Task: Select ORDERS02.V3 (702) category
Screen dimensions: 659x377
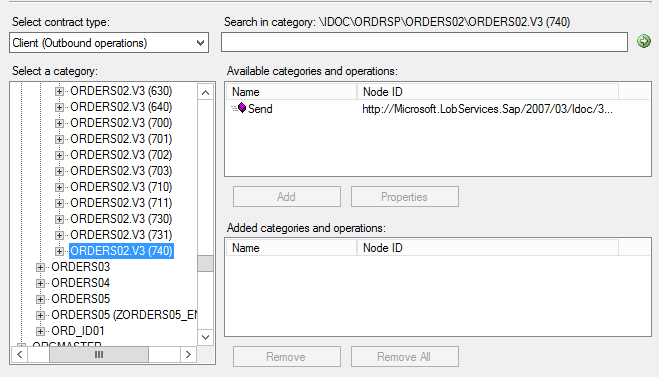Action: 121,155
